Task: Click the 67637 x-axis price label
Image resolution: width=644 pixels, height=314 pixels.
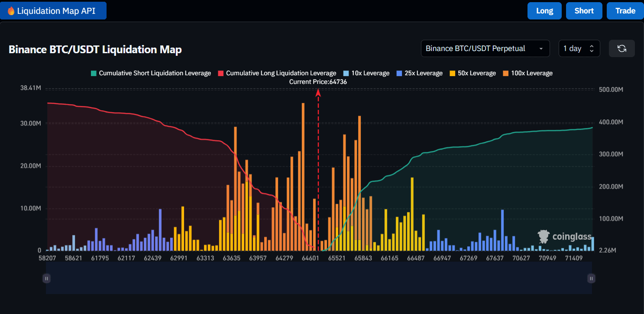Action: (495, 258)
